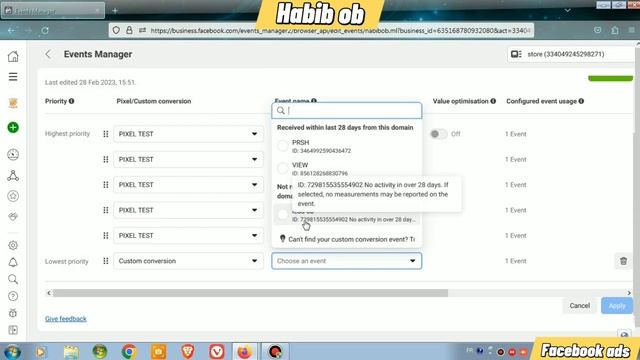640x360 pixels.
Task: Open the fourth row PIXEL TEST dropdown
Action: (x=188, y=210)
